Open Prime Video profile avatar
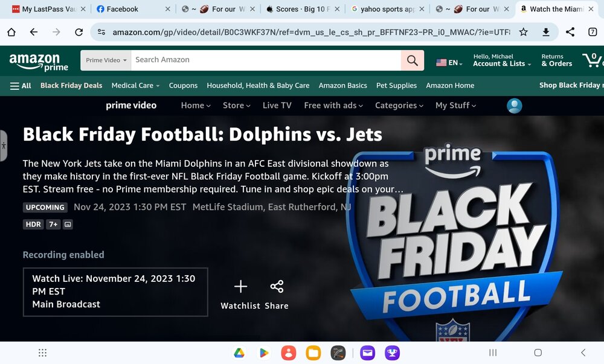This screenshot has height=364, width=604. pyautogui.click(x=514, y=106)
